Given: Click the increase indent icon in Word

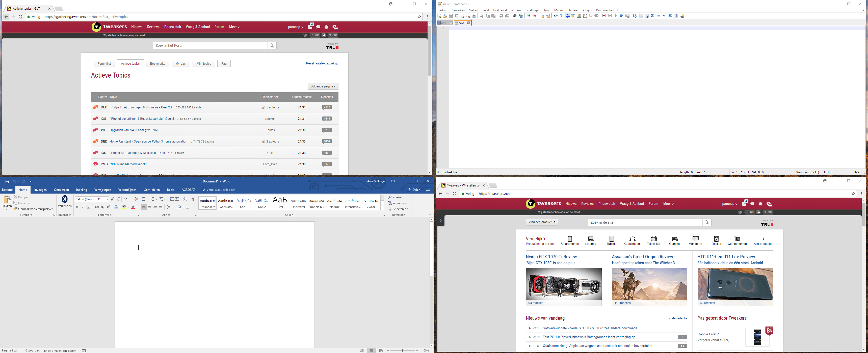Looking at the screenshot, I should tap(177, 199).
